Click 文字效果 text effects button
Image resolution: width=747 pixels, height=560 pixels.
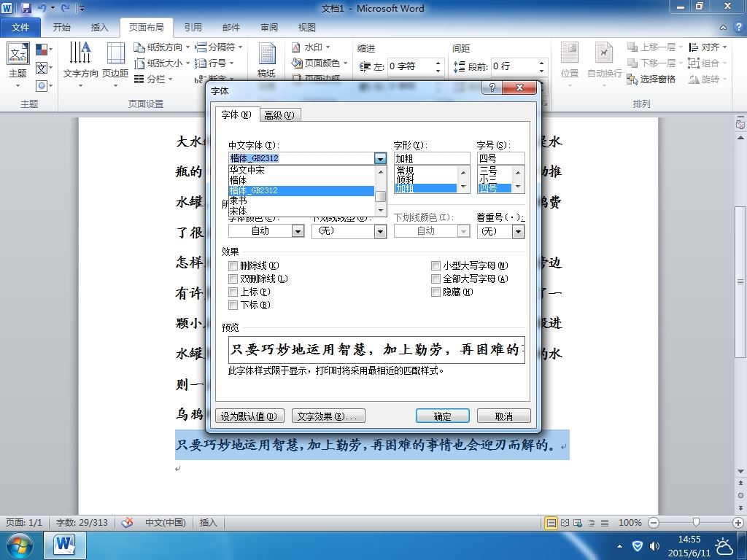[x=328, y=416]
